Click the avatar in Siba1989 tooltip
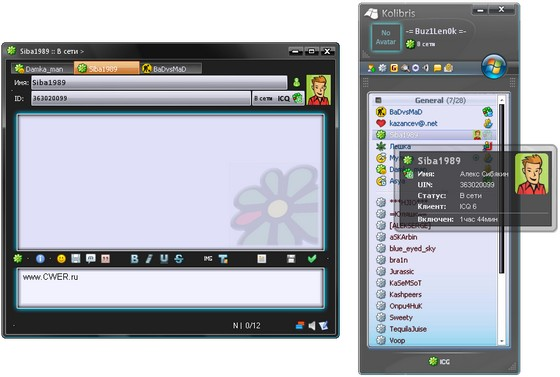This screenshot has width=560, height=377. tap(531, 174)
